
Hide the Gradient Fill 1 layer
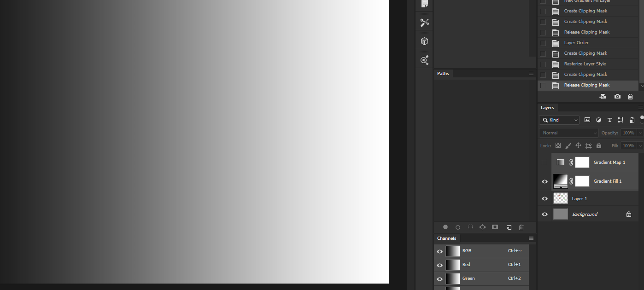click(x=544, y=181)
